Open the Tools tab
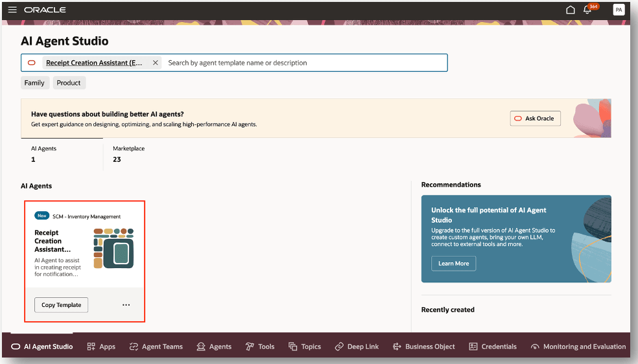The image size is (638, 364). [x=260, y=347]
